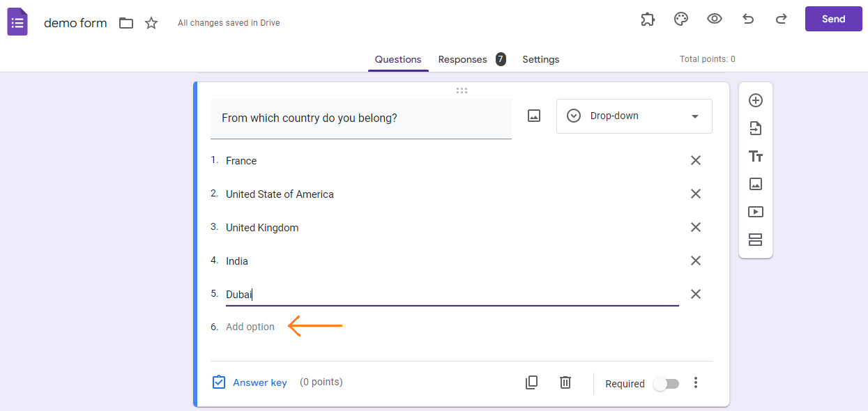Screen dimensions: 868x411
Task: Add a title and description block
Action: coord(756,156)
